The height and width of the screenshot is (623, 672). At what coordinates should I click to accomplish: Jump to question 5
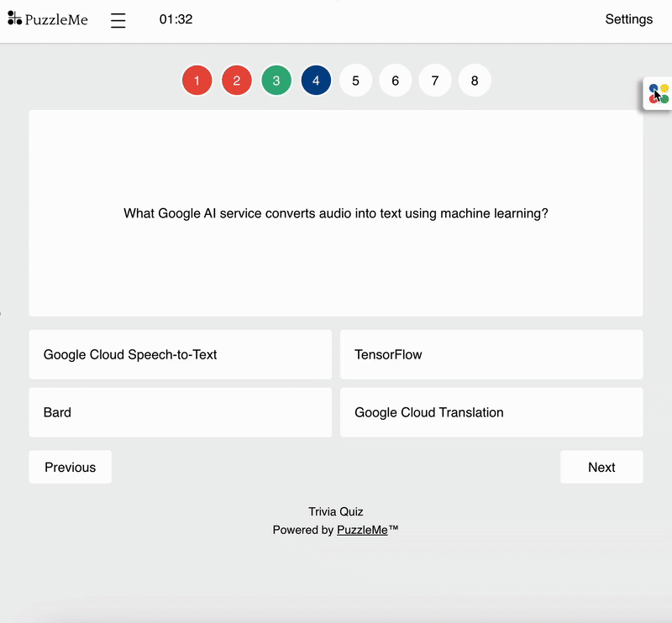(355, 81)
